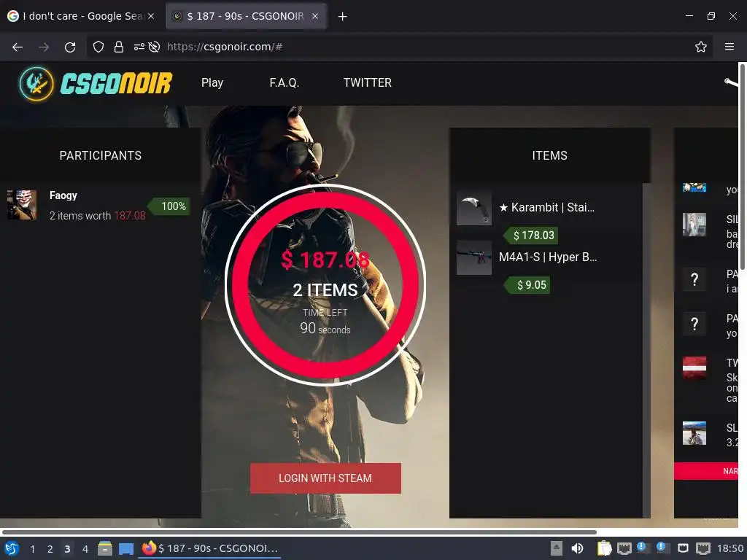Click the 100% chance badge
747x560 pixels.
[169, 206]
